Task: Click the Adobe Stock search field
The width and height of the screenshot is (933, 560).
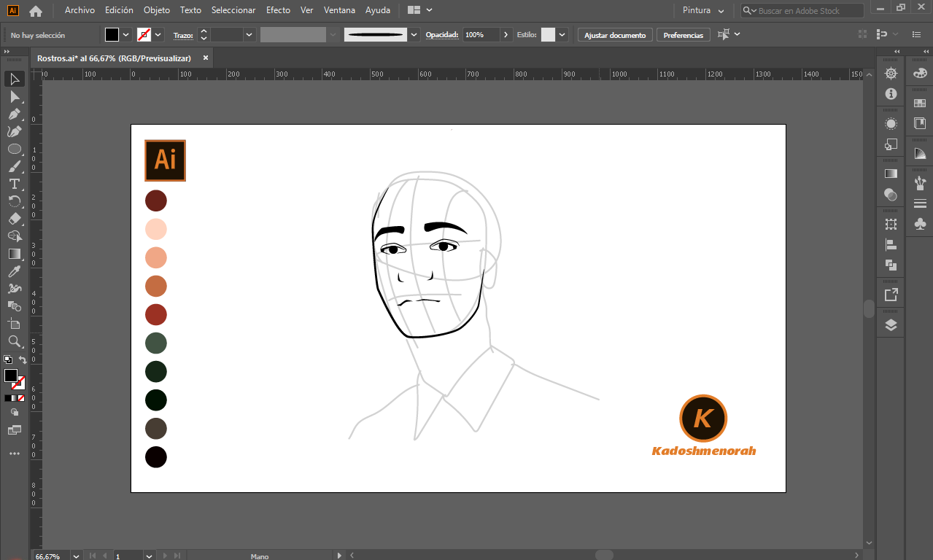Action: coord(808,11)
